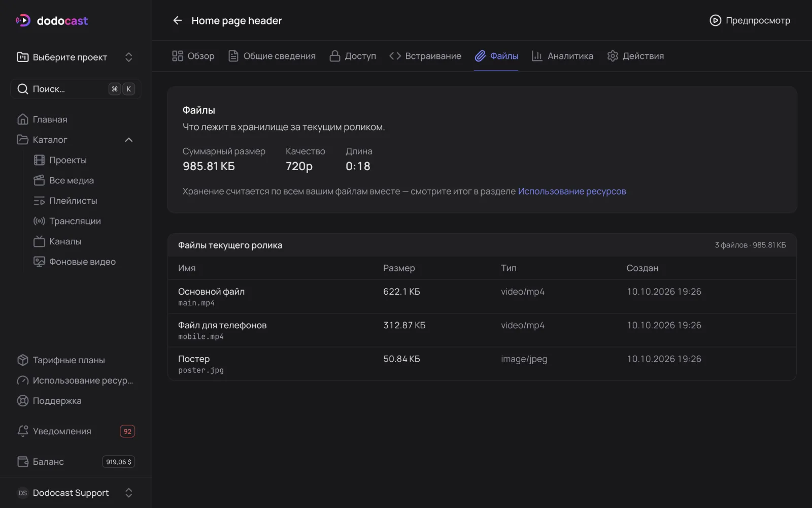Screen dimensions: 812x508
Task: Open the Dodocast Support account switcher
Action: pos(76,493)
